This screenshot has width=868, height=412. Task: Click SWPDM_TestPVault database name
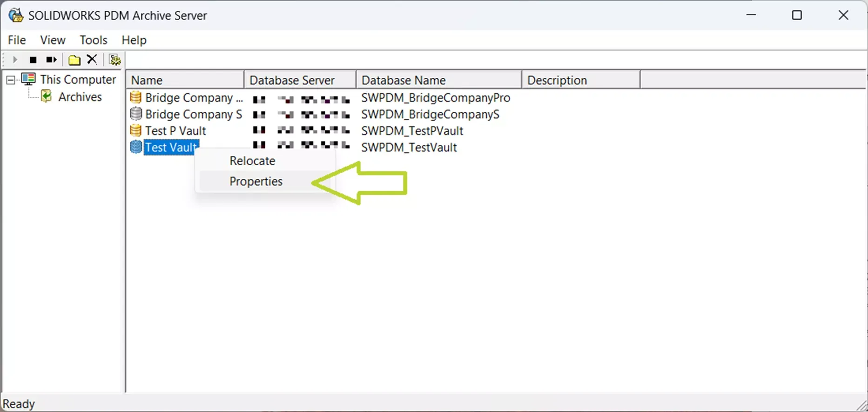[x=412, y=131]
